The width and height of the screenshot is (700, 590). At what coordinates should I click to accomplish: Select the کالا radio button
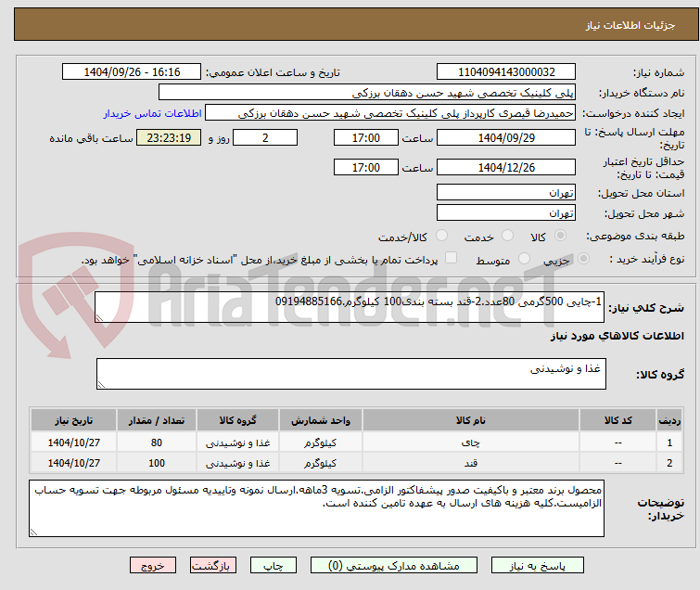coord(560,236)
